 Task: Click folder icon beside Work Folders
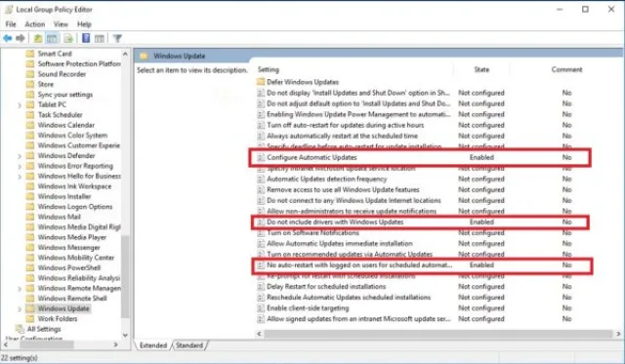30,318
